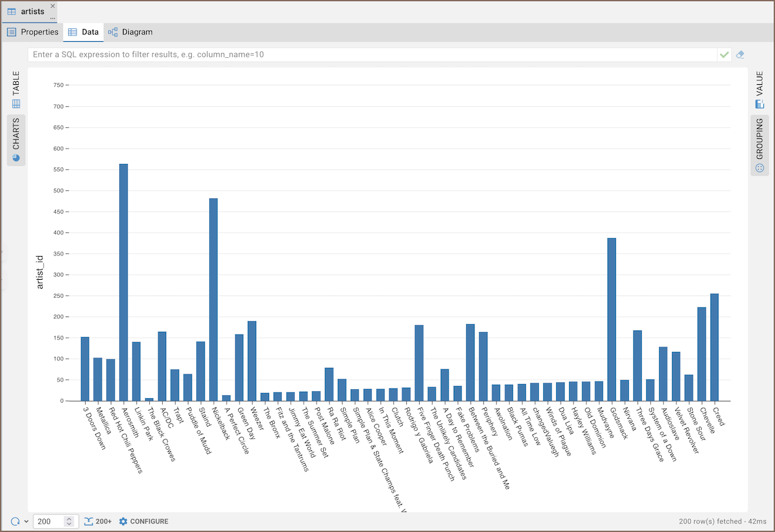The height and width of the screenshot is (532, 775).
Task: Click the Properties tab icon
Action: point(12,32)
